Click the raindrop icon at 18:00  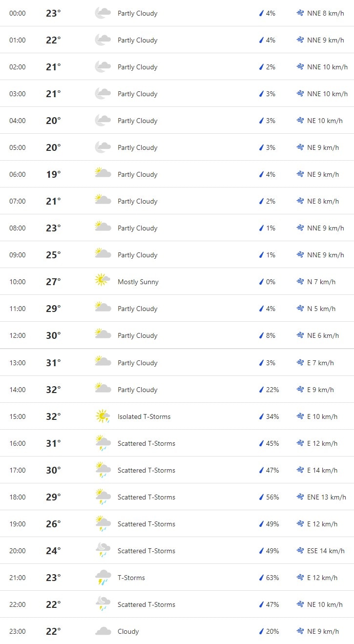pos(261,497)
